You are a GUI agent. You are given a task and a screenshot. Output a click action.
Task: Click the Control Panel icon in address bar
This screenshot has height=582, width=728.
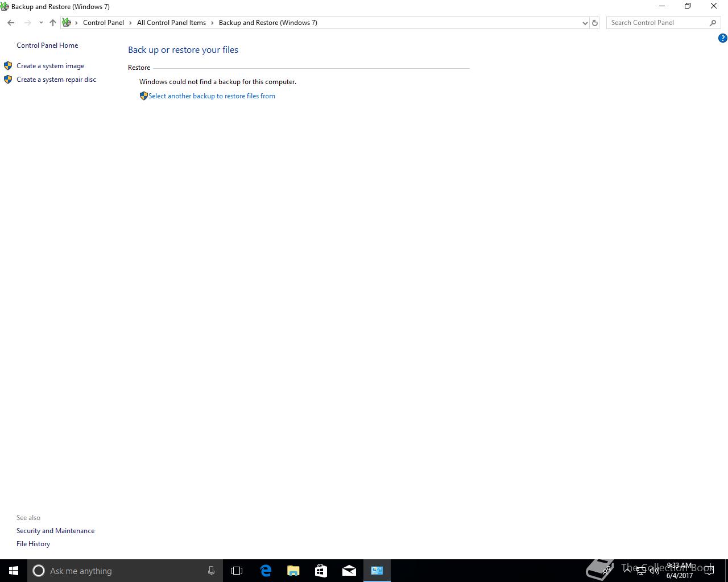(x=67, y=23)
